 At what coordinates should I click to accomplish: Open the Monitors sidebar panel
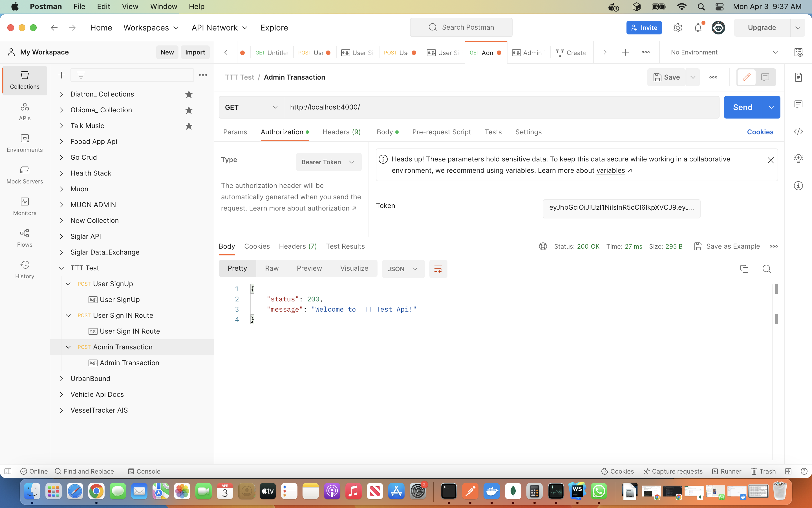[x=25, y=207]
